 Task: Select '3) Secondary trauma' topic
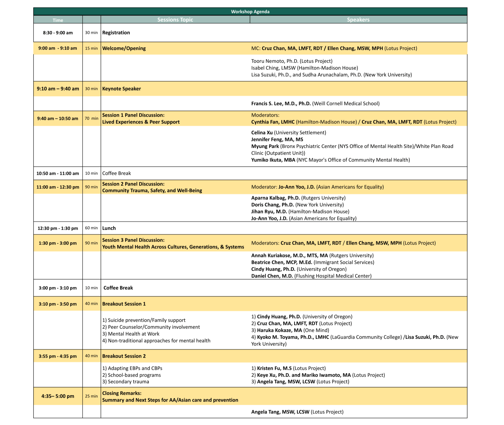(126, 382)
